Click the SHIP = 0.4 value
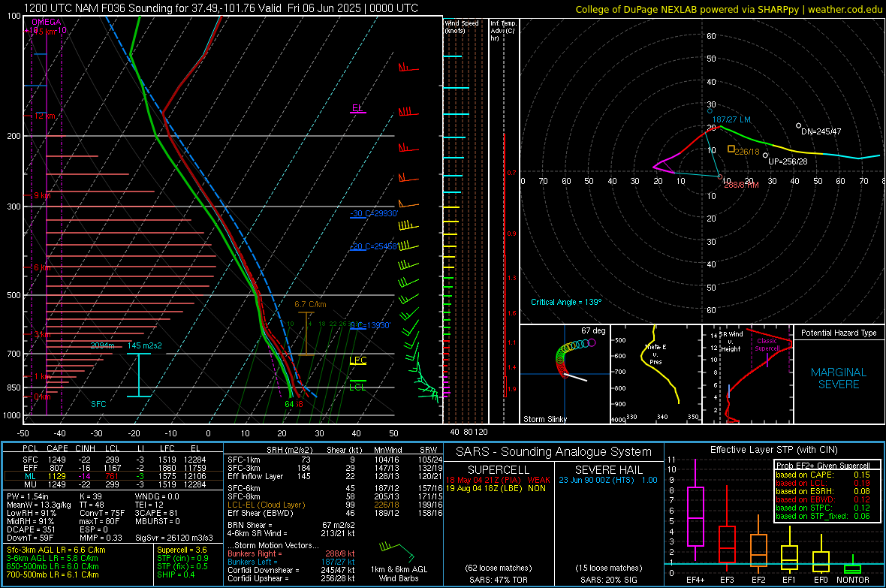The image size is (886, 588). coord(176,574)
